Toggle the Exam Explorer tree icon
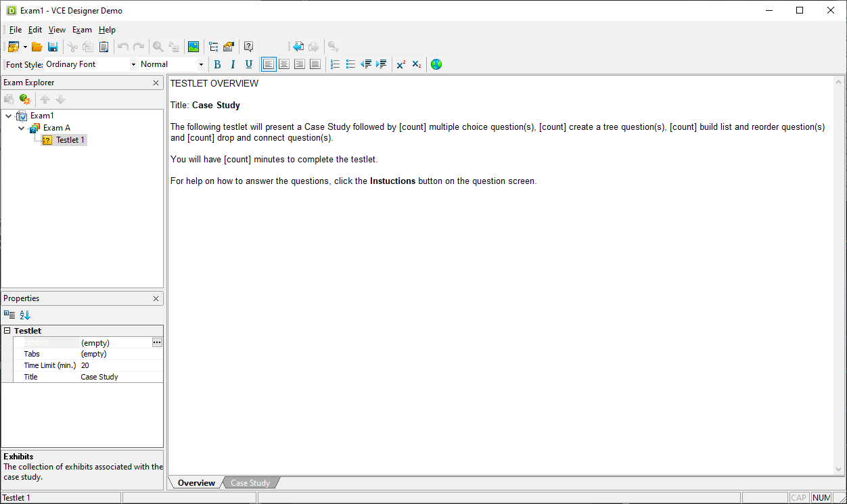Viewport: 847px width, 504px height. click(x=213, y=47)
